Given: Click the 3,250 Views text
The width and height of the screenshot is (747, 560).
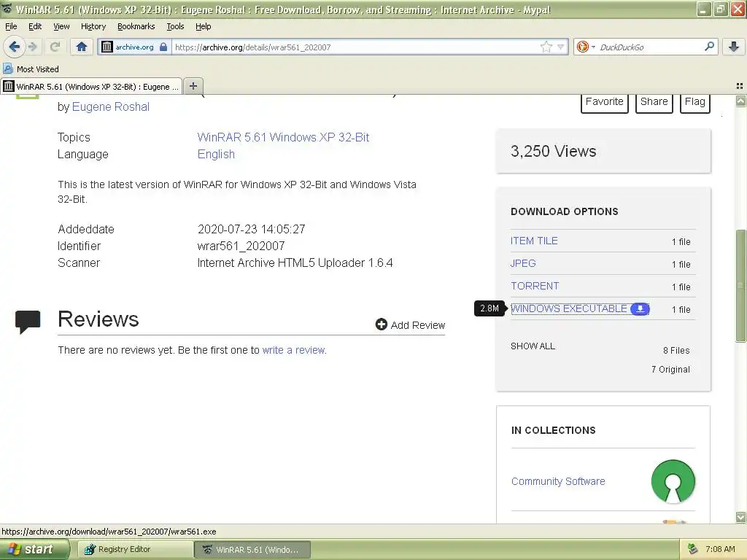Looking at the screenshot, I should pyautogui.click(x=553, y=151).
